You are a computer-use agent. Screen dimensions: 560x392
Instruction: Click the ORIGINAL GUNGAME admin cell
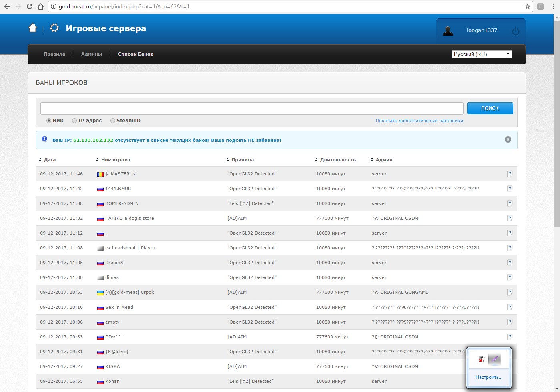coord(400,292)
